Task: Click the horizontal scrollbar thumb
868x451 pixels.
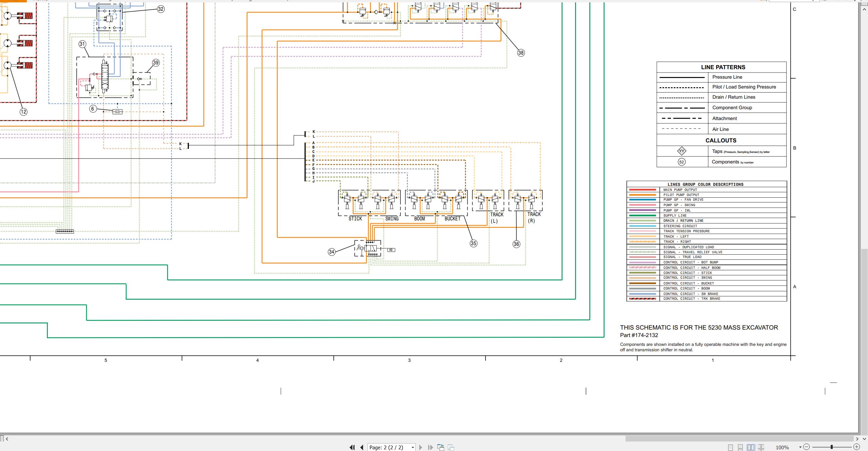Action: tap(739, 439)
